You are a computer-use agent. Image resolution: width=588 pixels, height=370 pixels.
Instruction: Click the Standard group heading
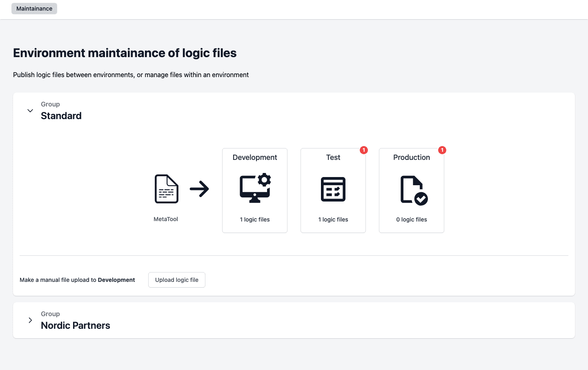tap(61, 116)
